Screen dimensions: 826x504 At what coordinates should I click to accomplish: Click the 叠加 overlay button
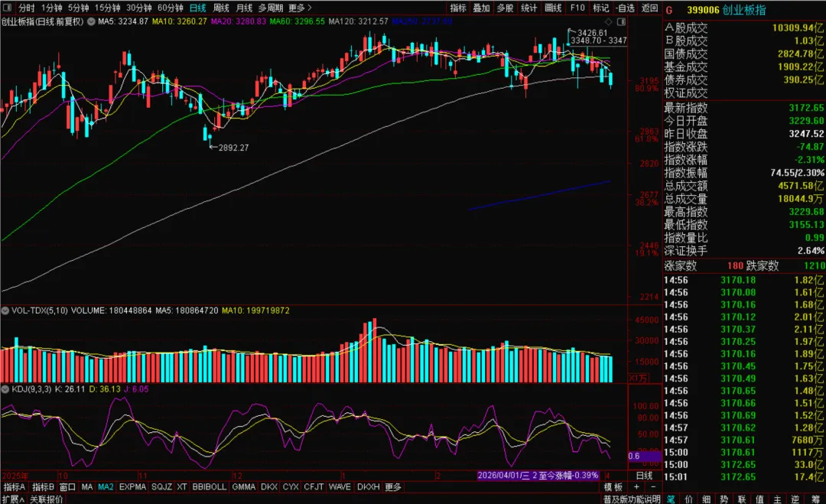482,8
